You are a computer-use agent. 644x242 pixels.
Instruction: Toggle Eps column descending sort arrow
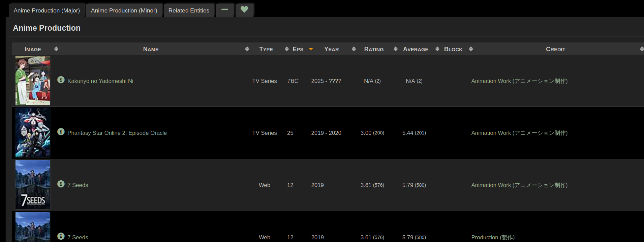(311, 50)
